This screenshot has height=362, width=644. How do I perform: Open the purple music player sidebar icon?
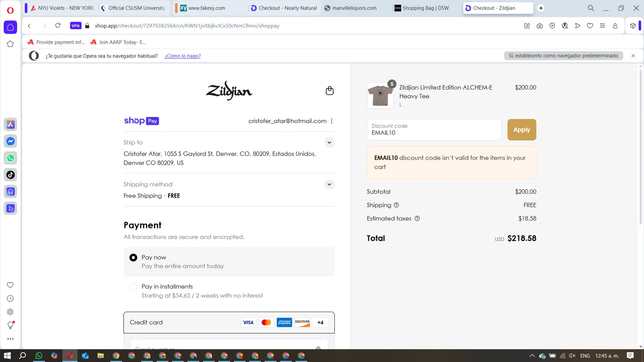click(10, 191)
